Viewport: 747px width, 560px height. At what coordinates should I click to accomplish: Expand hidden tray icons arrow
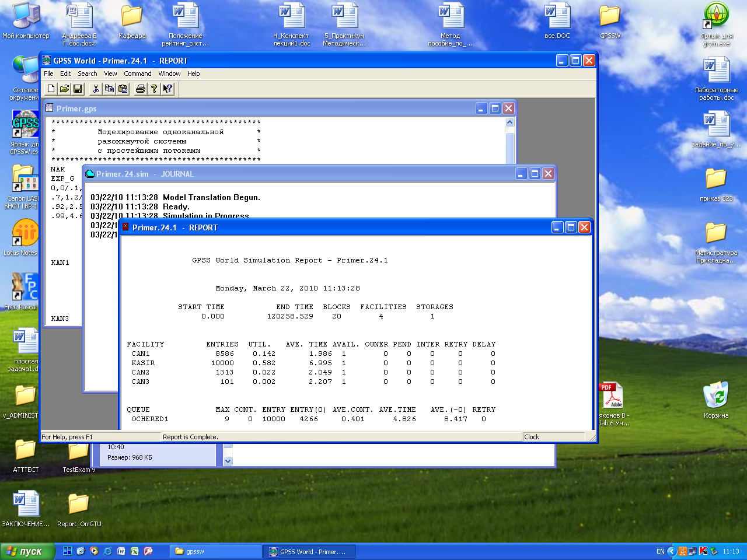click(672, 551)
